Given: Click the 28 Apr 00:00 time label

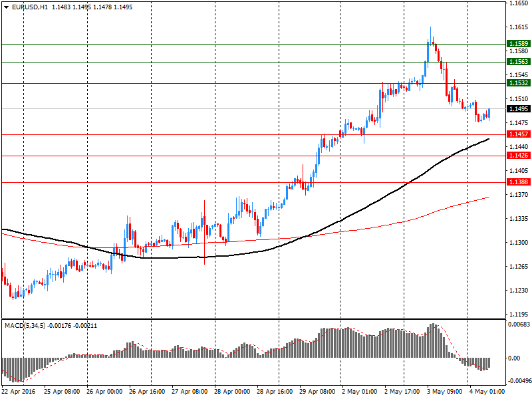Looking at the screenshot, I should pos(232,392).
